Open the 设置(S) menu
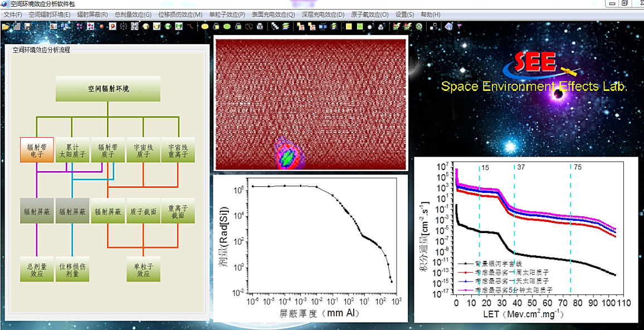 coord(404,14)
